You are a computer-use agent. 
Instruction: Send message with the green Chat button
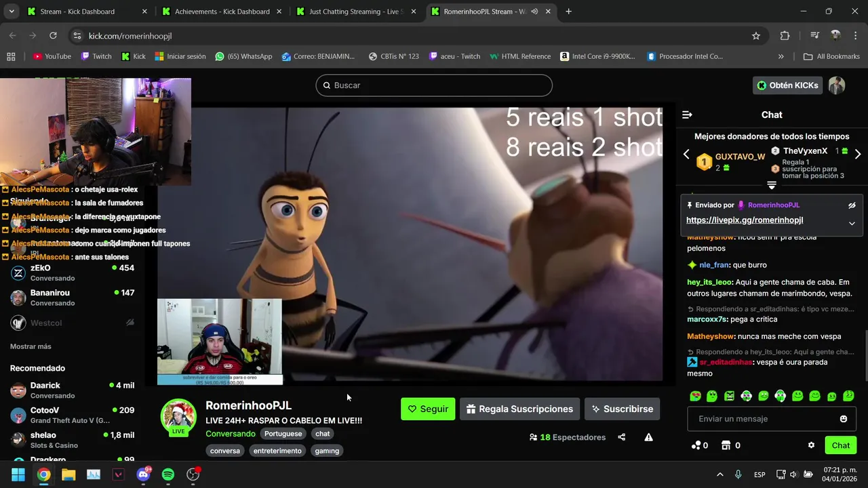[841, 445]
